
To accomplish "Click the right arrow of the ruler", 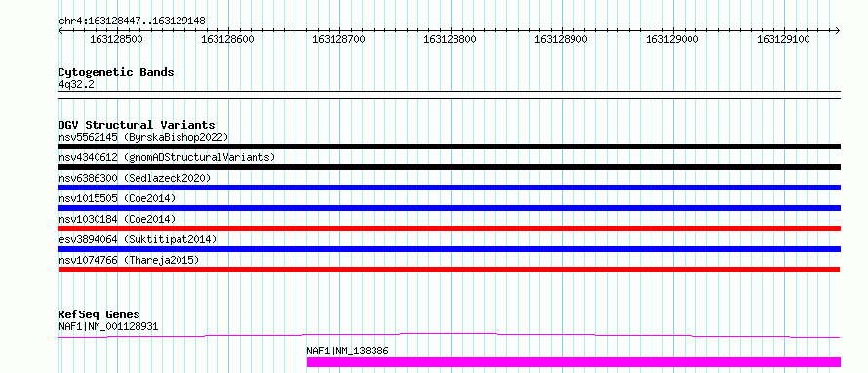I will (837, 30).
